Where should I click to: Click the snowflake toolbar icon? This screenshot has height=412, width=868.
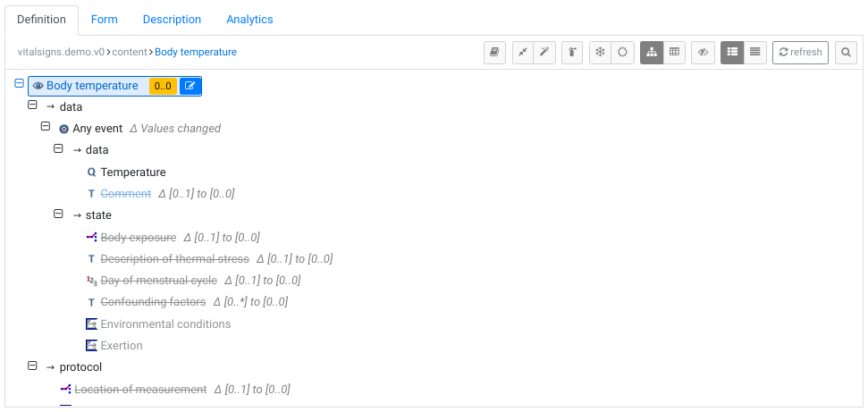click(x=600, y=53)
